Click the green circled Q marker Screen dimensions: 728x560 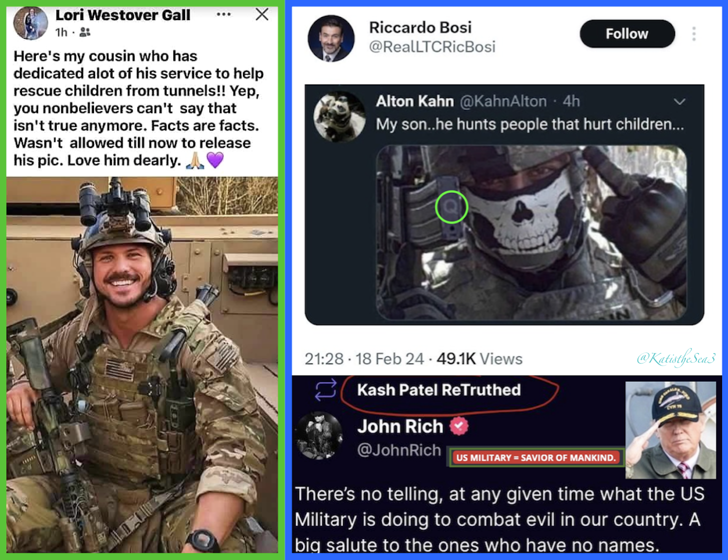pyautogui.click(x=451, y=207)
